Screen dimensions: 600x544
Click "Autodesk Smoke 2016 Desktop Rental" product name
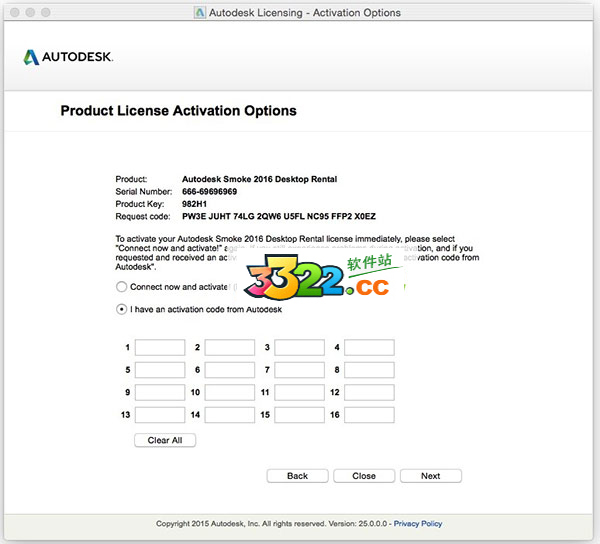(x=259, y=179)
